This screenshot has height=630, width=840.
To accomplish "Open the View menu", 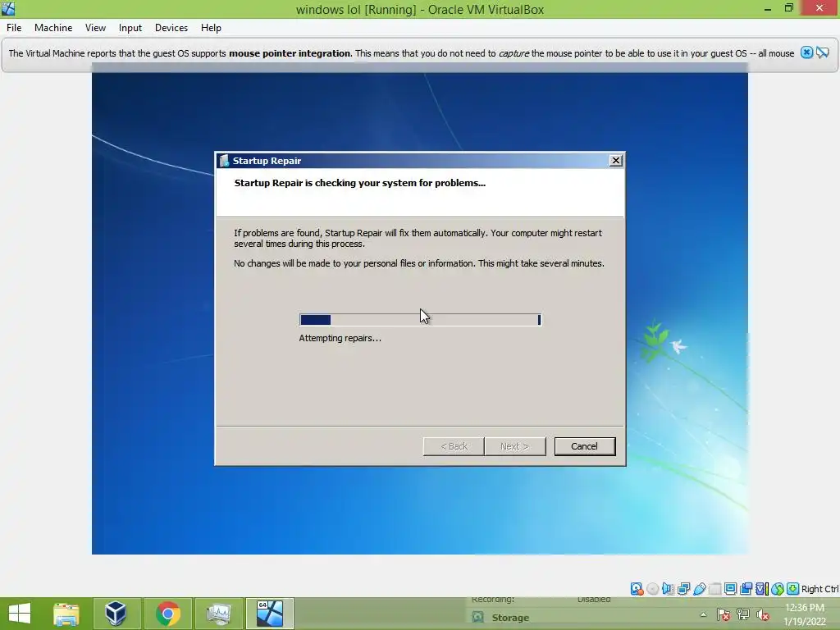I will [95, 28].
